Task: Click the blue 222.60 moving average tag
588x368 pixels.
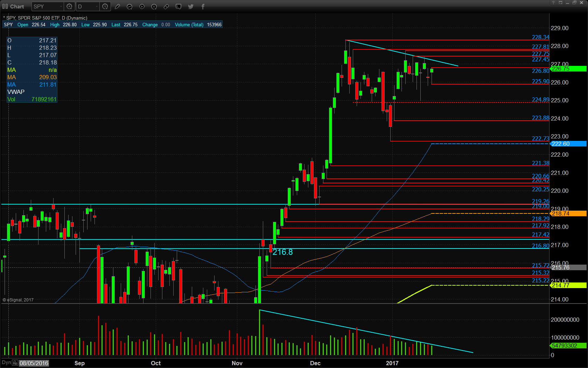Action: 568,144
